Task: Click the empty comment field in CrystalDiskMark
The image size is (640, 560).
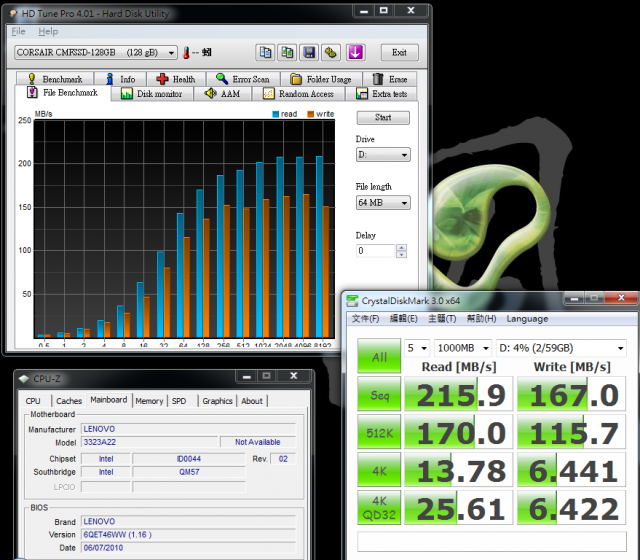Action: click(x=492, y=541)
